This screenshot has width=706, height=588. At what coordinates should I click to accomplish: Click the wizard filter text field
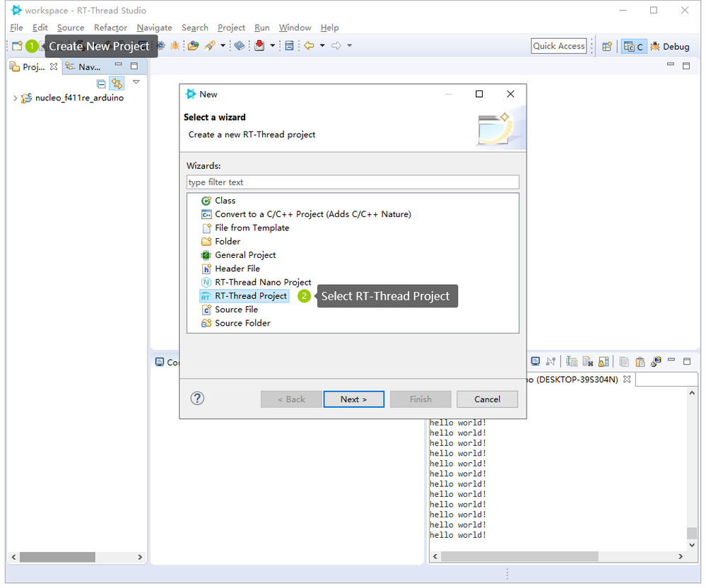[353, 182]
